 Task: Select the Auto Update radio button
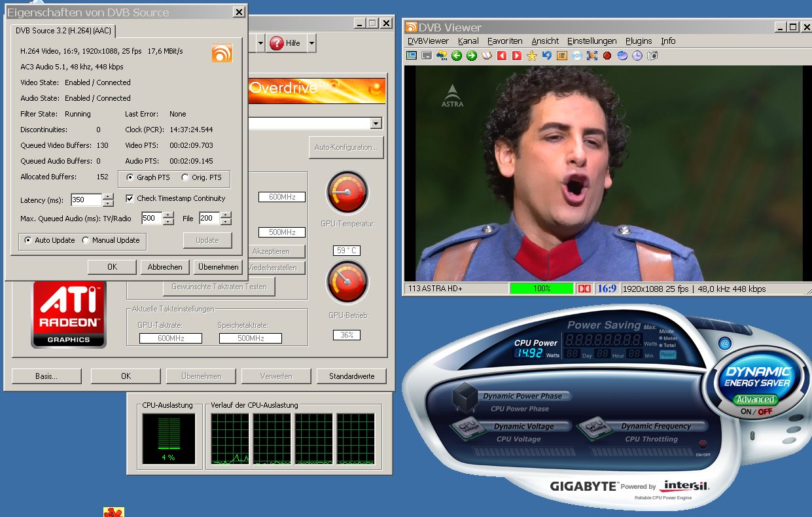(27, 240)
